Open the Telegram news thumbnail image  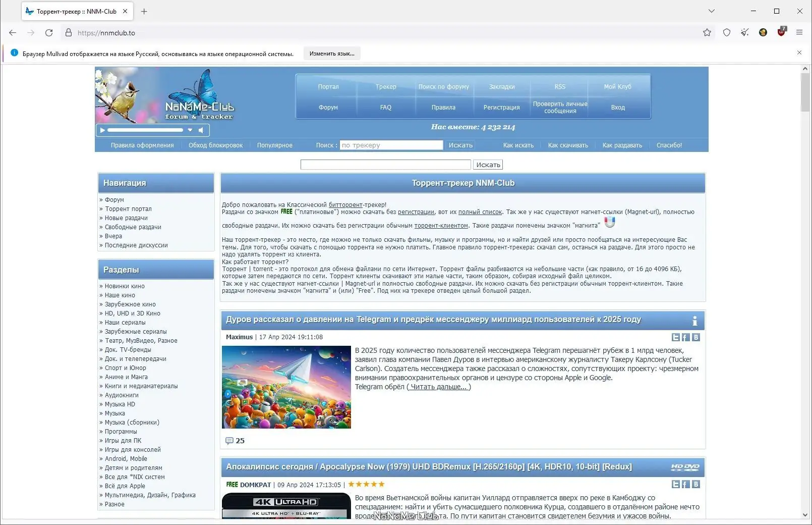point(286,387)
